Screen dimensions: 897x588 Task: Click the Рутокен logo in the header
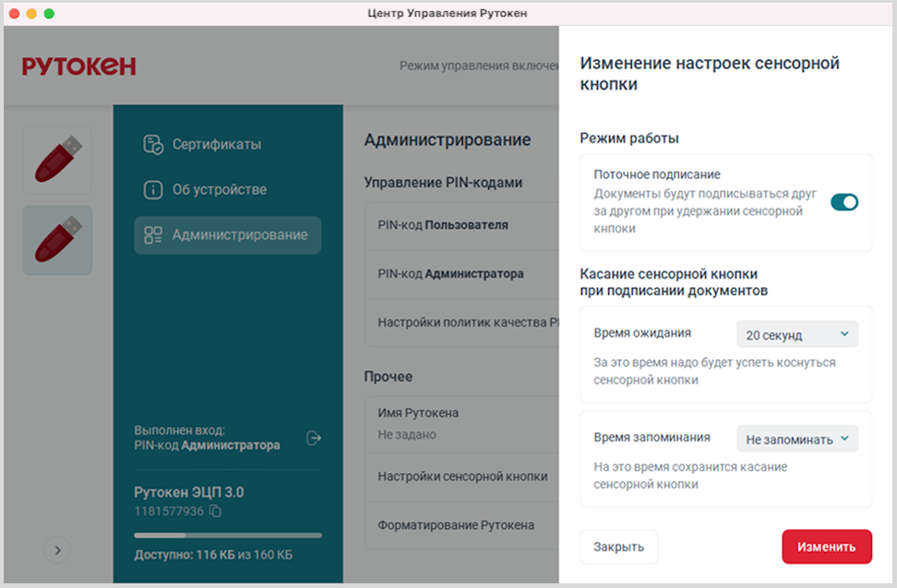79,66
